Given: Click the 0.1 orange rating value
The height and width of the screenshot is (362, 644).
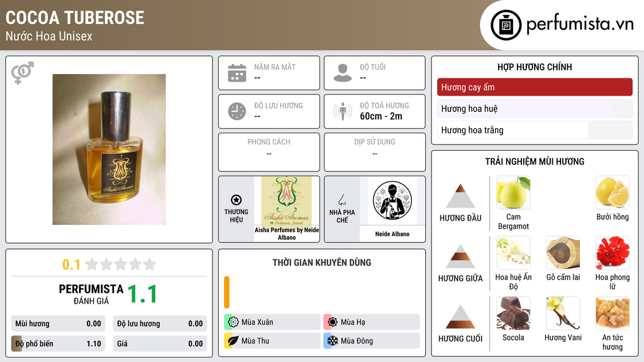Looking at the screenshot, I should point(71,265).
